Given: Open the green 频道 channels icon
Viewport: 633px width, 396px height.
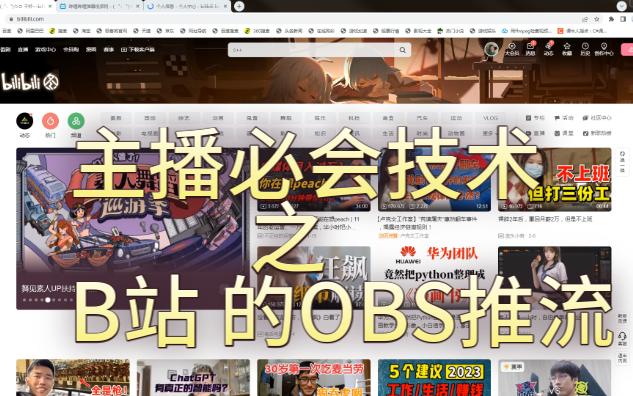Looking at the screenshot, I should [x=76, y=121].
